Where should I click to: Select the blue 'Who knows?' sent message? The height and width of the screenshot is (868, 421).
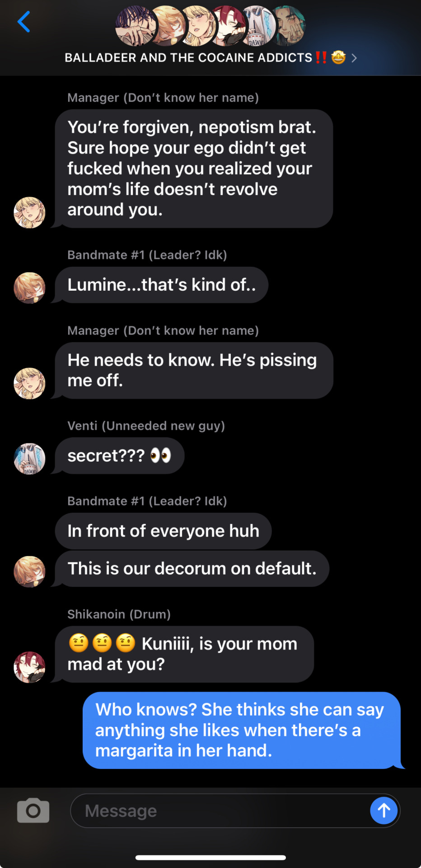242,730
